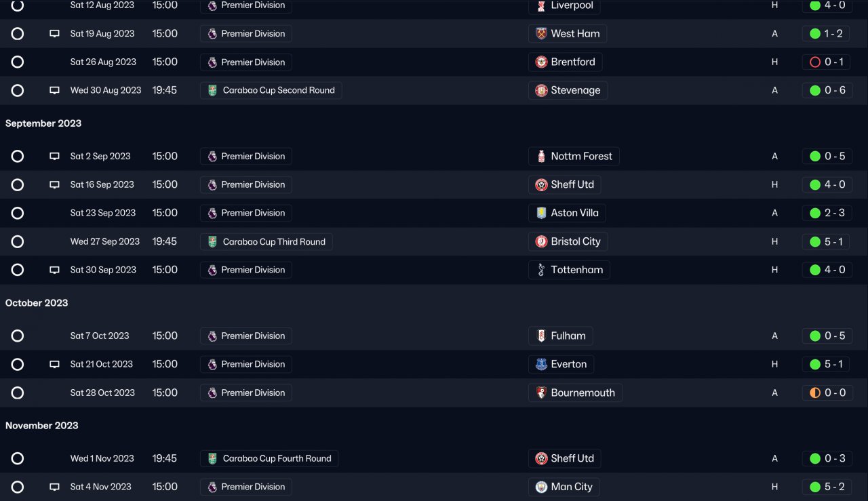Open the Aston Villa team link
Image resolution: width=868 pixels, height=501 pixels.
[574, 213]
